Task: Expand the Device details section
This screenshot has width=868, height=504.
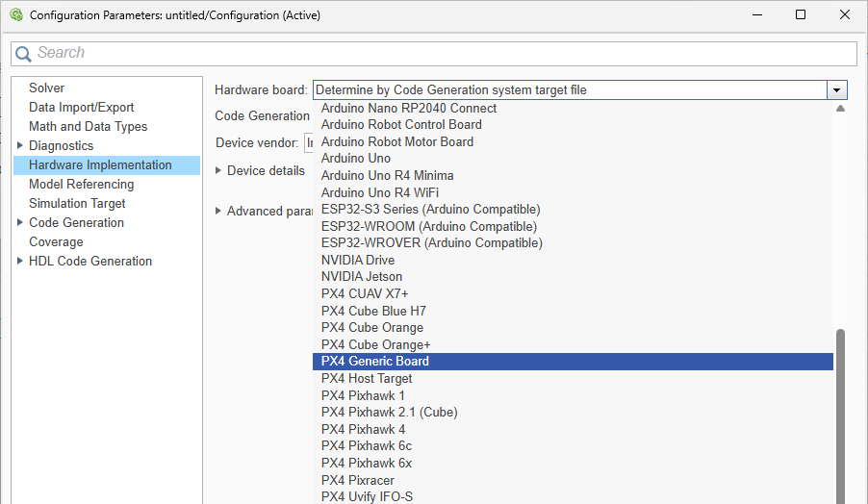Action: click(x=218, y=170)
